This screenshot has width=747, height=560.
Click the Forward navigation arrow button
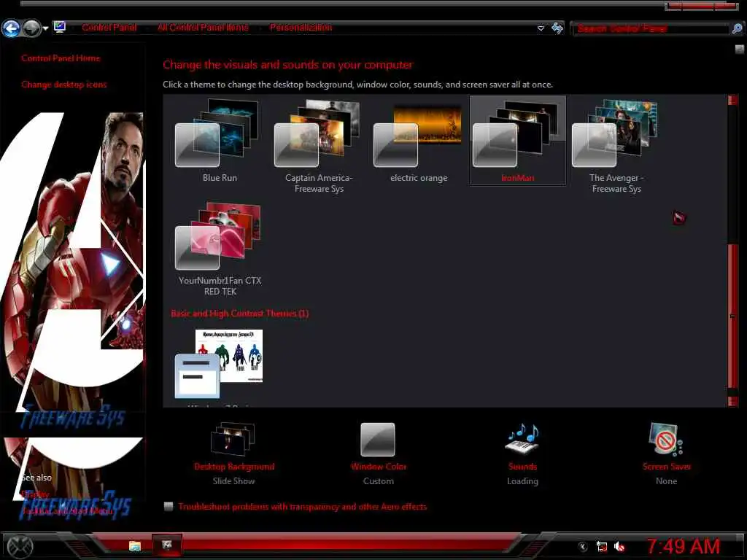click(x=31, y=28)
